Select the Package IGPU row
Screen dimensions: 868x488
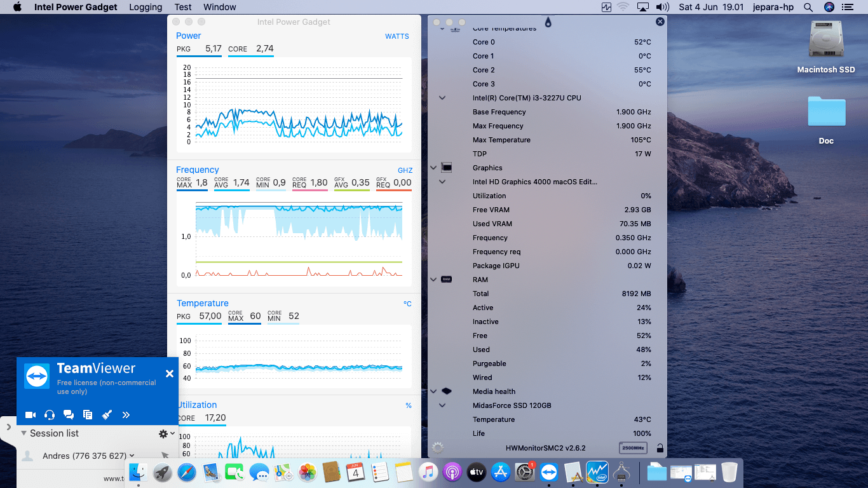click(x=547, y=266)
